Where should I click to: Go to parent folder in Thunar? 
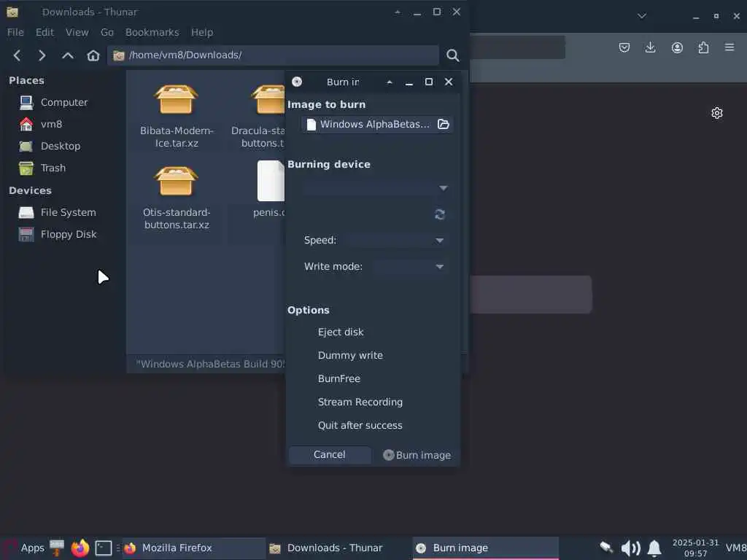click(68, 55)
